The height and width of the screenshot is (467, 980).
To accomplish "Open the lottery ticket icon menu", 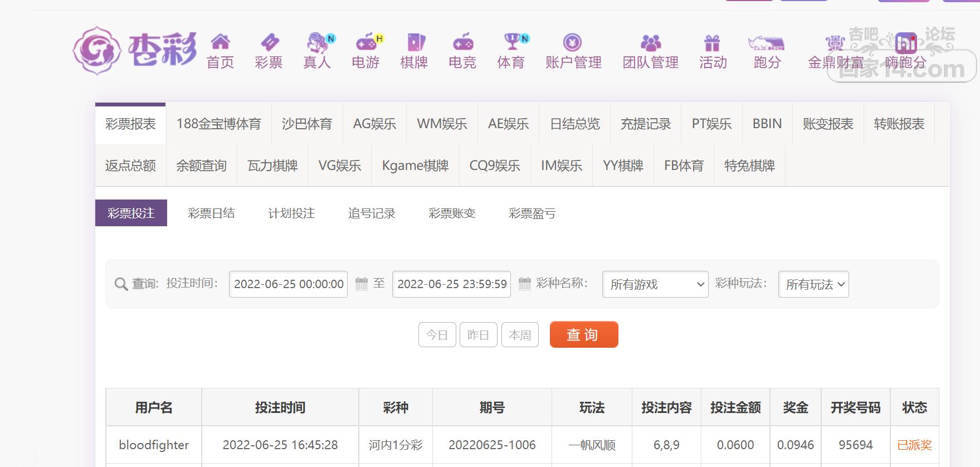I will pos(269,42).
